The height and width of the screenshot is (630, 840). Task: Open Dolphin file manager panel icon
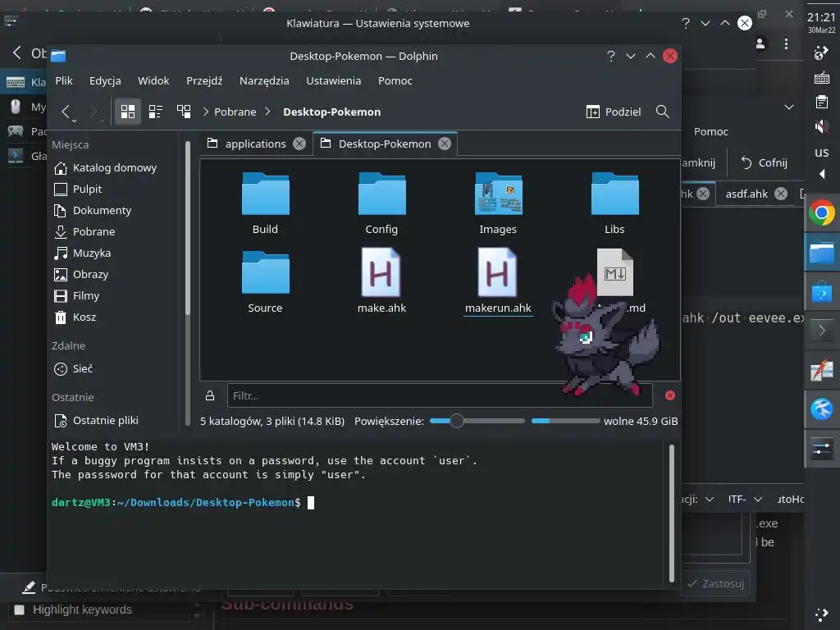822,253
